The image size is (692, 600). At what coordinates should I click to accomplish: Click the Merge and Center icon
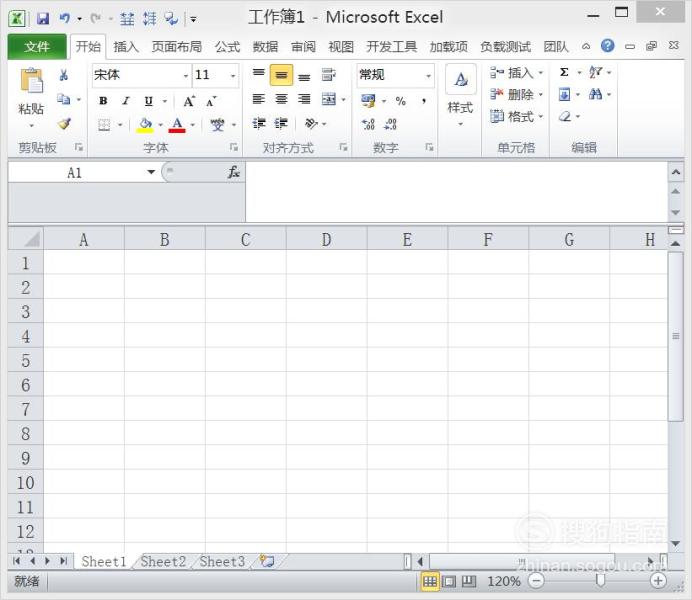(x=329, y=99)
